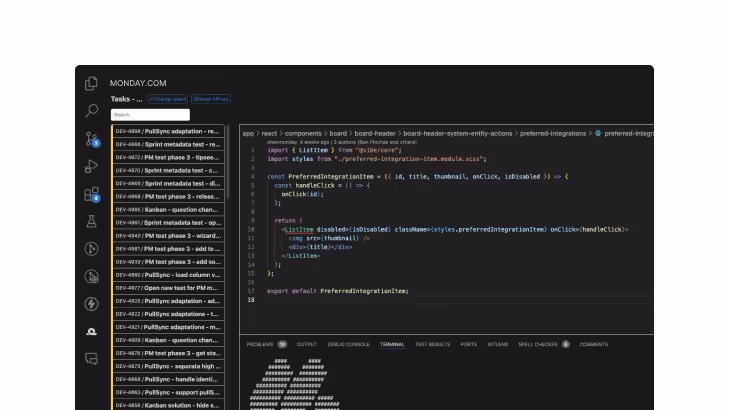Open the GitLens Inspect icon below GitLens

pos(91,277)
